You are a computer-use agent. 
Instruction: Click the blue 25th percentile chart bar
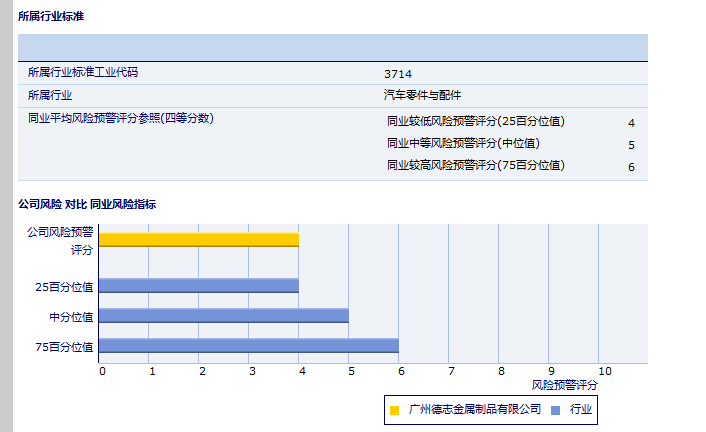(198, 285)
